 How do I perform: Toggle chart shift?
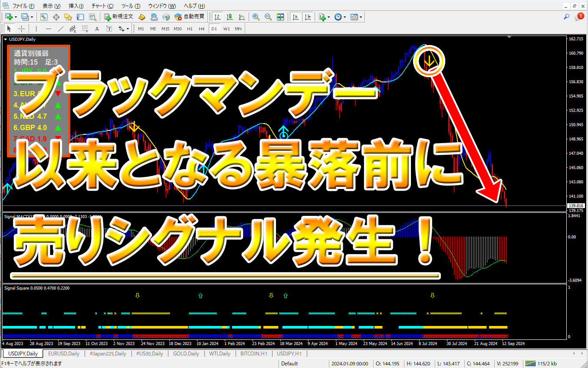point(308,17)
